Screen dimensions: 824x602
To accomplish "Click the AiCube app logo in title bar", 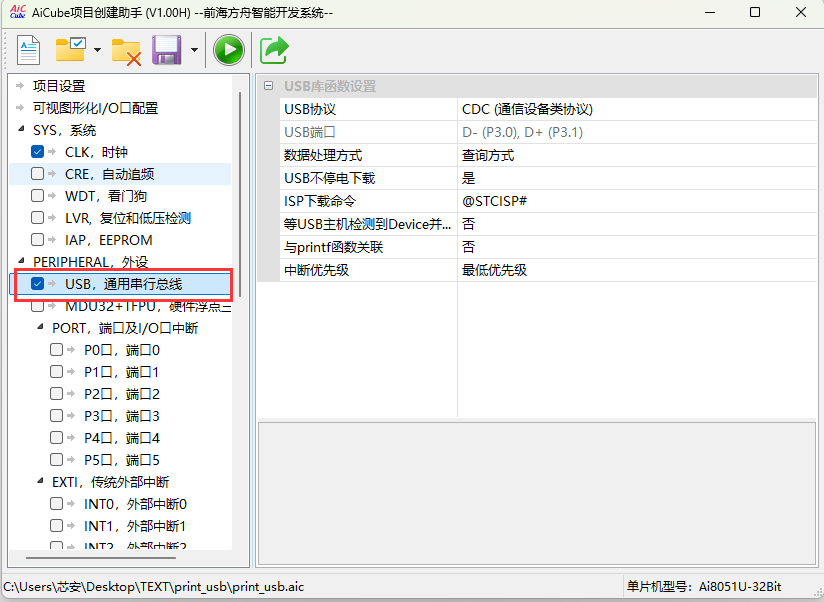I will point(17,12).
